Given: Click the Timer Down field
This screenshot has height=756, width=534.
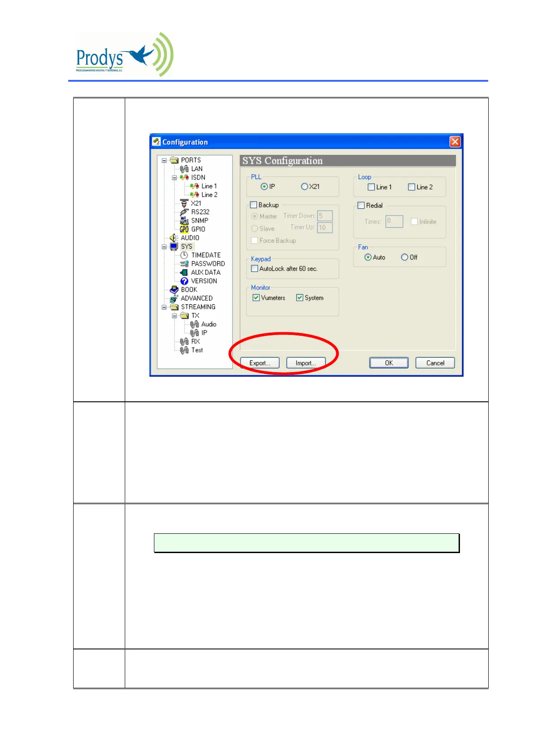Looking at the screenshot, I should tap(325, 216).
